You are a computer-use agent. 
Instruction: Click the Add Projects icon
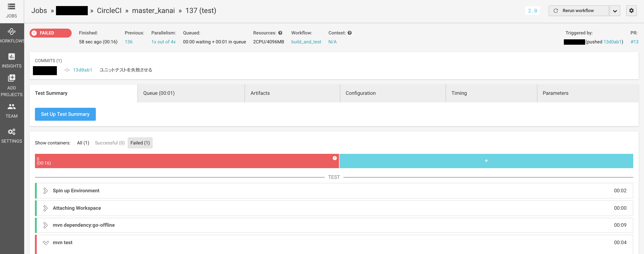(11, 85)
